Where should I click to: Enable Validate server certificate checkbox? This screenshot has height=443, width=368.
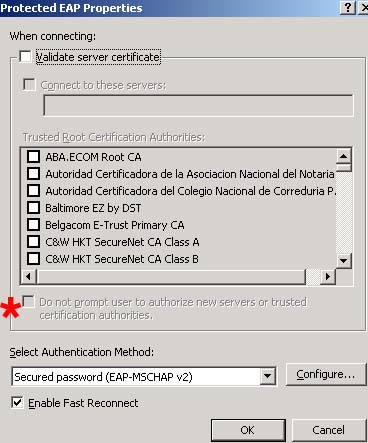click(x=25, y=56)
